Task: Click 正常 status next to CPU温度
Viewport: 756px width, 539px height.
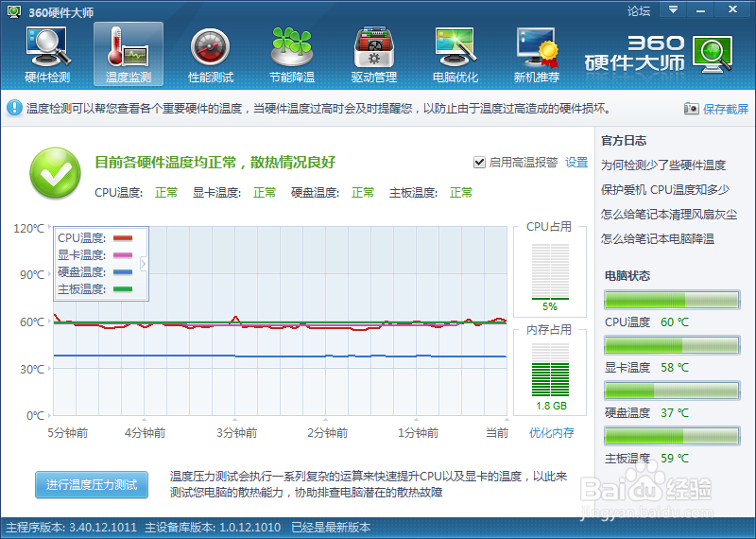Action: [x=166, y=193]
